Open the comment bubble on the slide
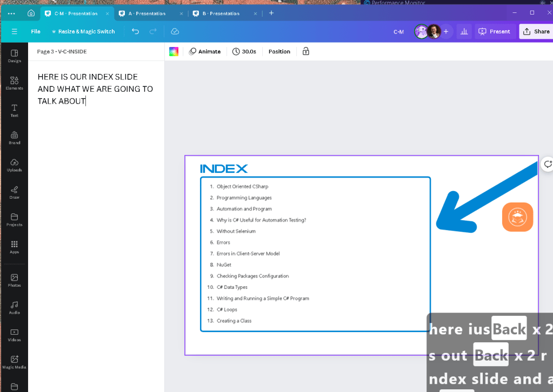 (x=548, y=164)
